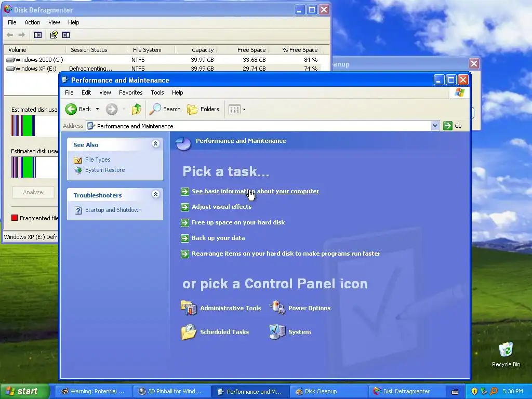The image size is (532, 399).
Task: Click Back up your data task
Action: [x=218, y=238]
